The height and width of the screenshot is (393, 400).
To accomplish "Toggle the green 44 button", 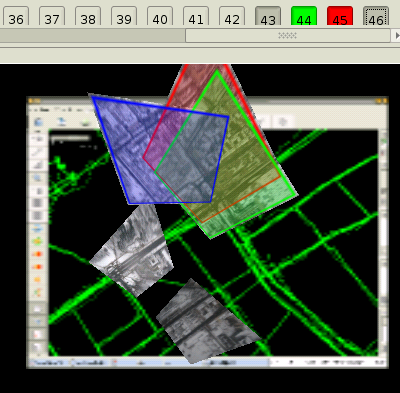I will [304, 16].
